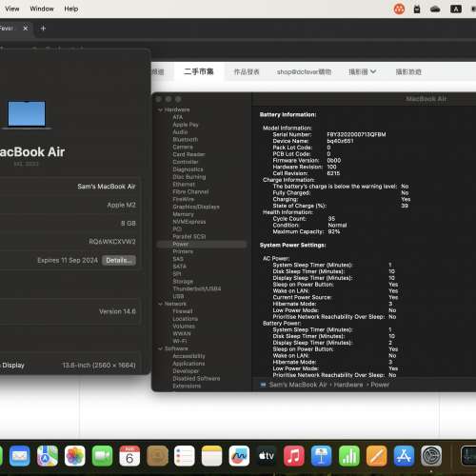Select Firewall under Network
This screenshot has width=476, height=476.
[x=183, y=311]
